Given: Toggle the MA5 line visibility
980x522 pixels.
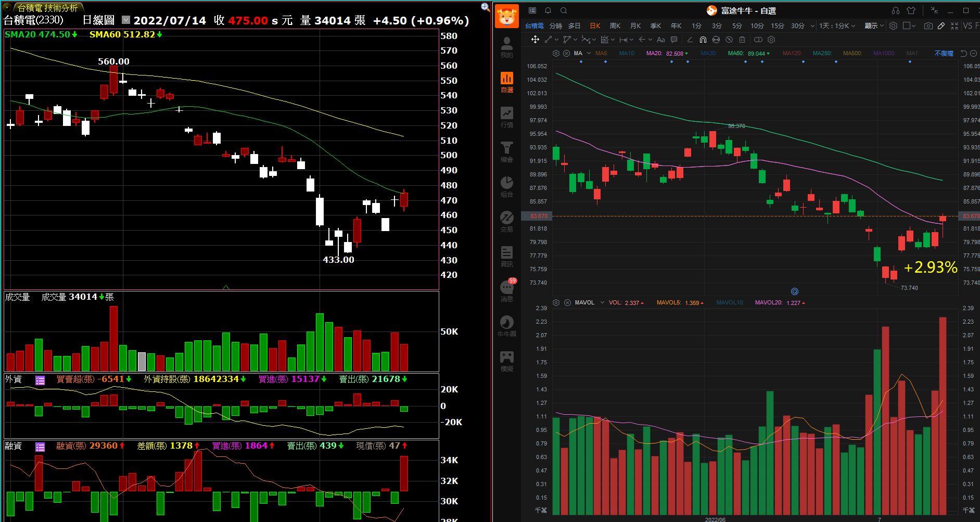Looking at the screenshot, I should tap(602, 53).
